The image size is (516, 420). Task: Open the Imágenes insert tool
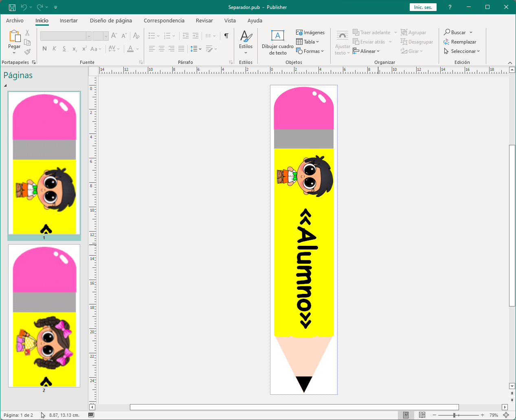310,33
